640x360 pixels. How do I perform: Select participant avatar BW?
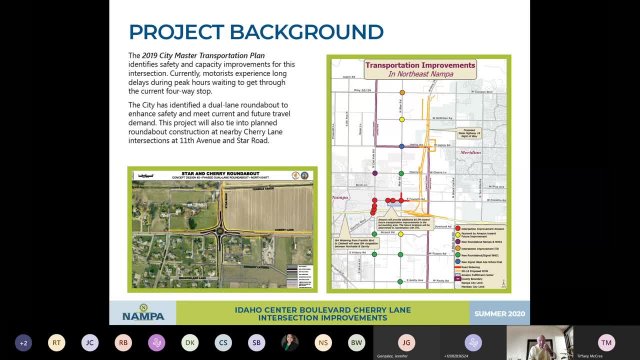(x=356, y=343)
